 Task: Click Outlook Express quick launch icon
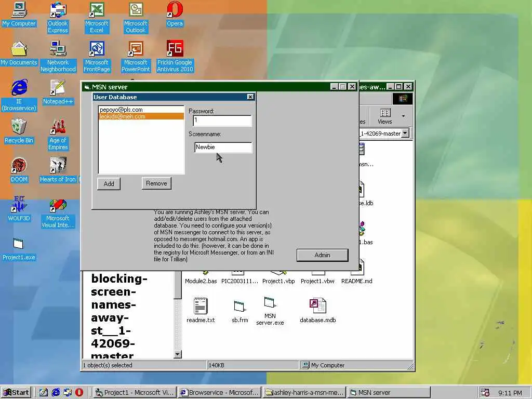click(x=68, y=392)
